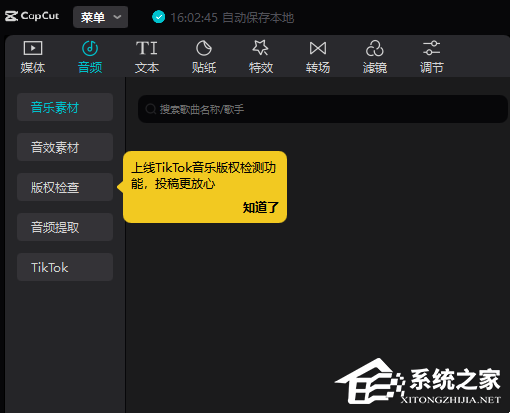
Task: Click the magnifier icon in search box
Action: click(151, 109)
